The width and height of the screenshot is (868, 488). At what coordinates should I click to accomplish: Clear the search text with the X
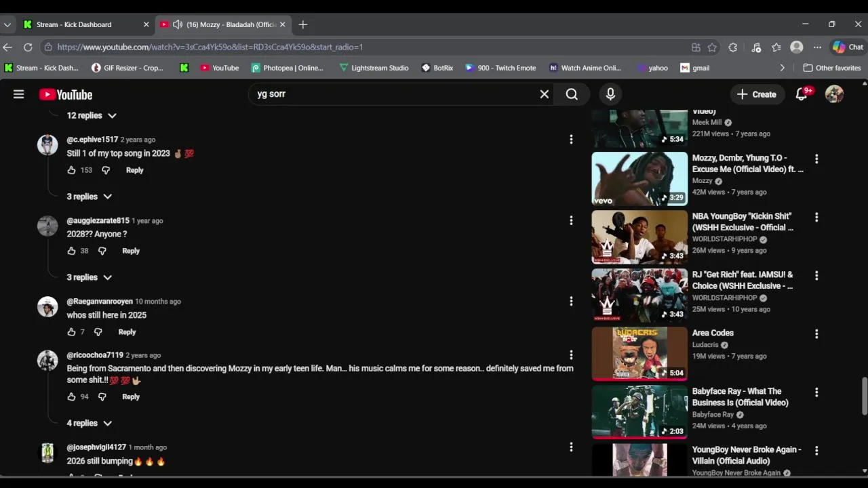(544, 94)
